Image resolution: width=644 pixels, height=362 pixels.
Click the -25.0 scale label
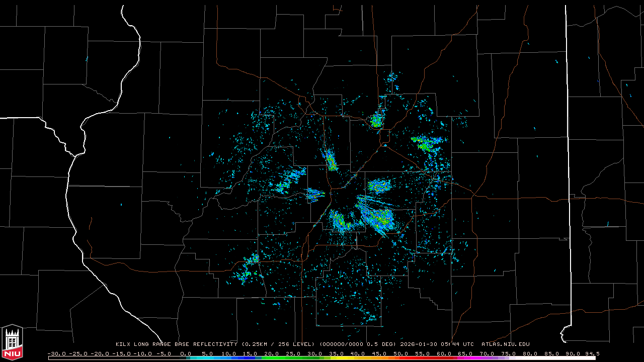point(78,353)
